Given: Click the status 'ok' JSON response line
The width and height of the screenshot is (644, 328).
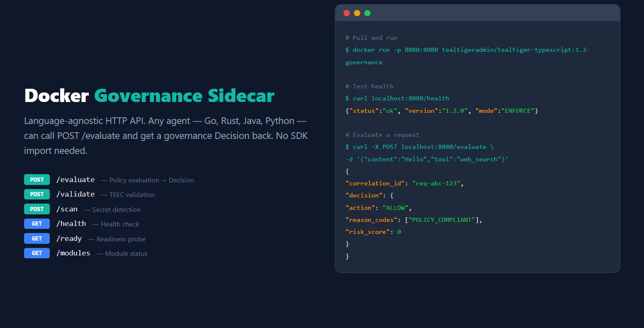Looking at the screenshot, I should (442, 111).
